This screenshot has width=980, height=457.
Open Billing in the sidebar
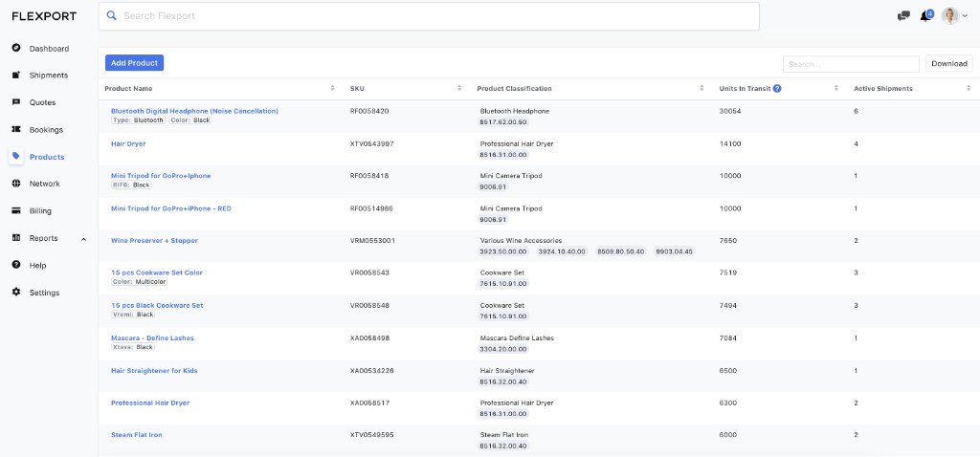(40, 211)
